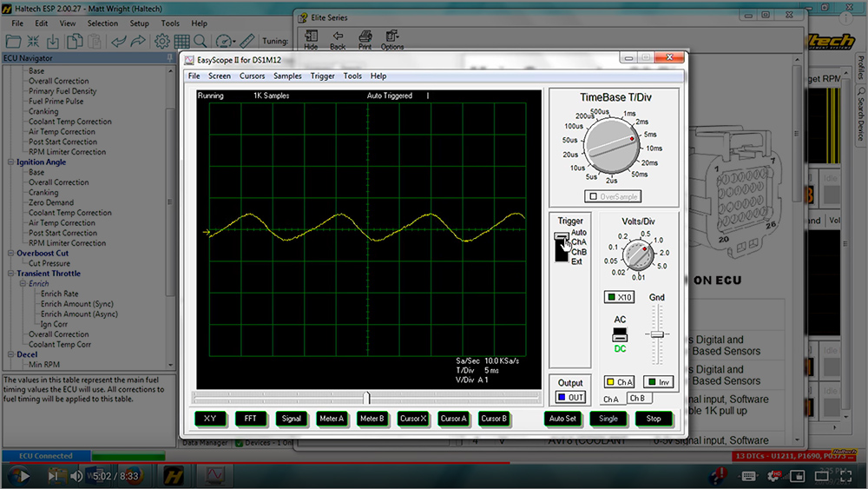868x489 pixels.
Task: Open Options in the Elite Series help window
Action: click(x=392, y=40)
